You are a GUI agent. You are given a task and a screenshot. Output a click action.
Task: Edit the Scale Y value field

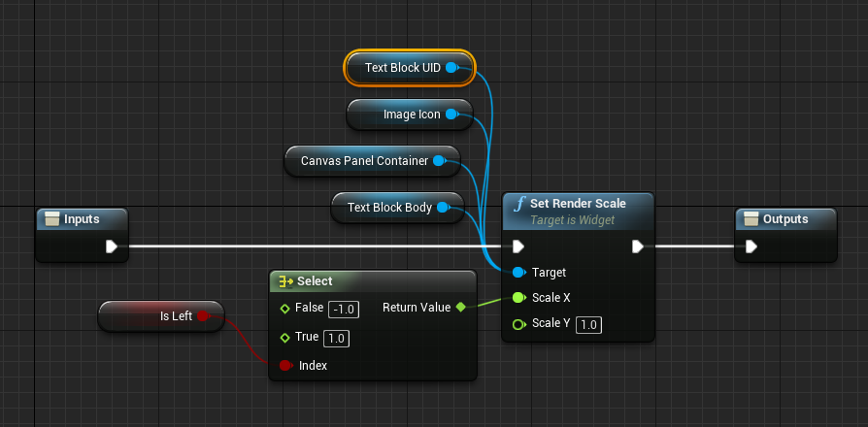click(x=588, y=325)
